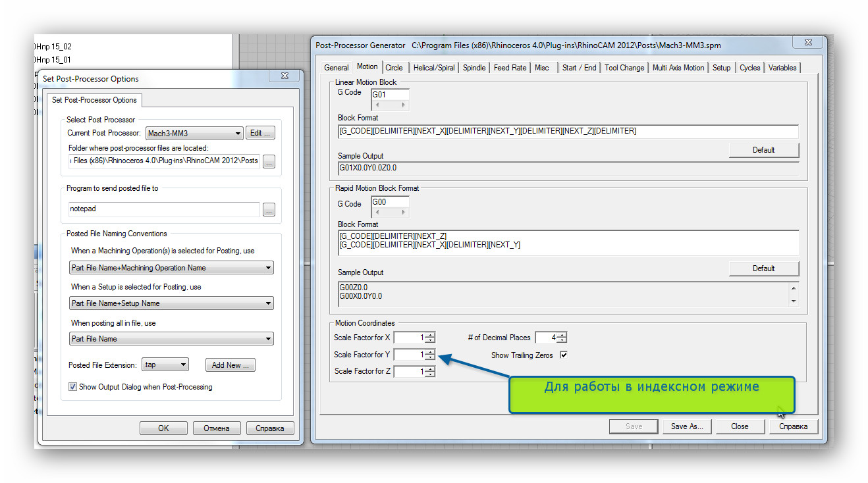The image size is (868, 483).
Task: Switch to the Circle tab
Action: pyautogui.click(x=394, y=67)
